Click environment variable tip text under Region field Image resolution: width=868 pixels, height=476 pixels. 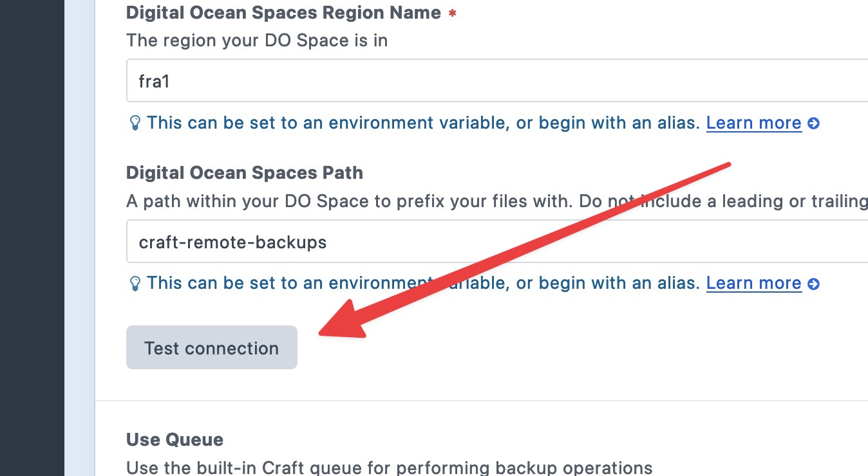[423, 123]
